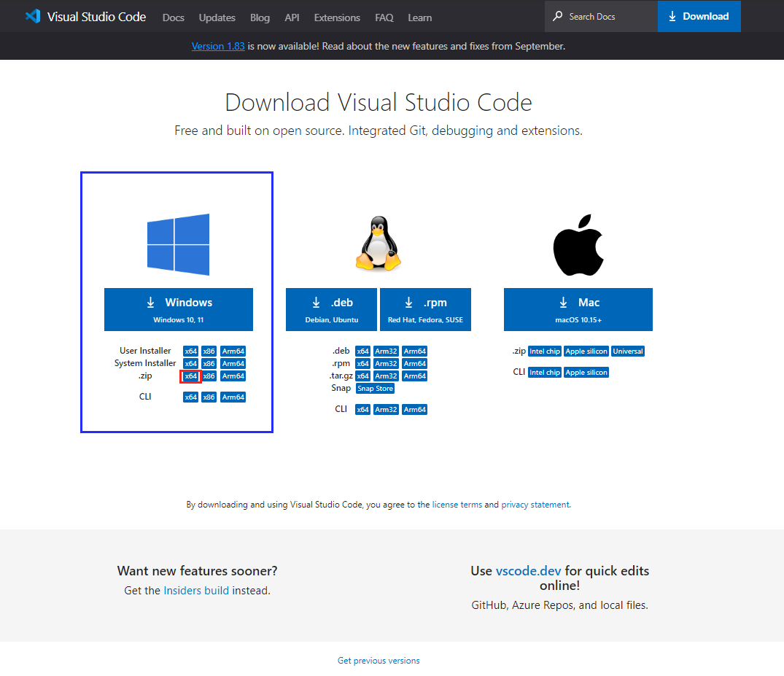The height and width of the screenshot is (676, 784).
Task: Download Linux .deb Arm32
Action: (386, 351)
